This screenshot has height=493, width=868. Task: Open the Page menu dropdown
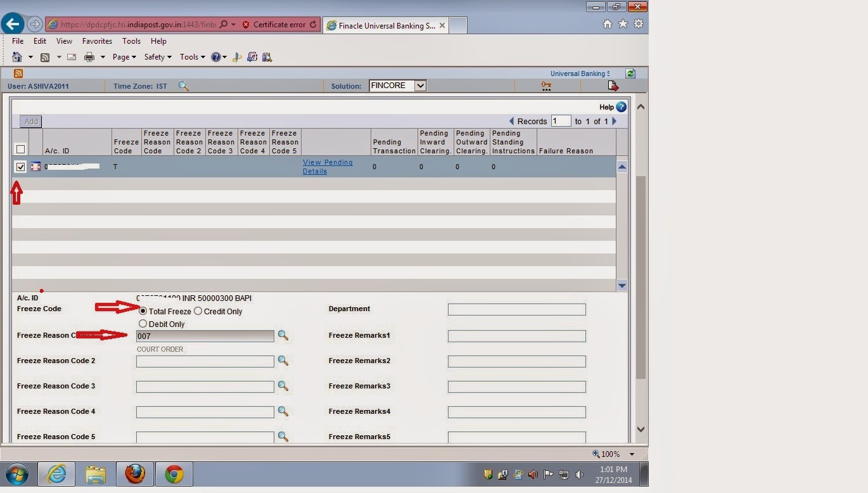coord(124,56)
